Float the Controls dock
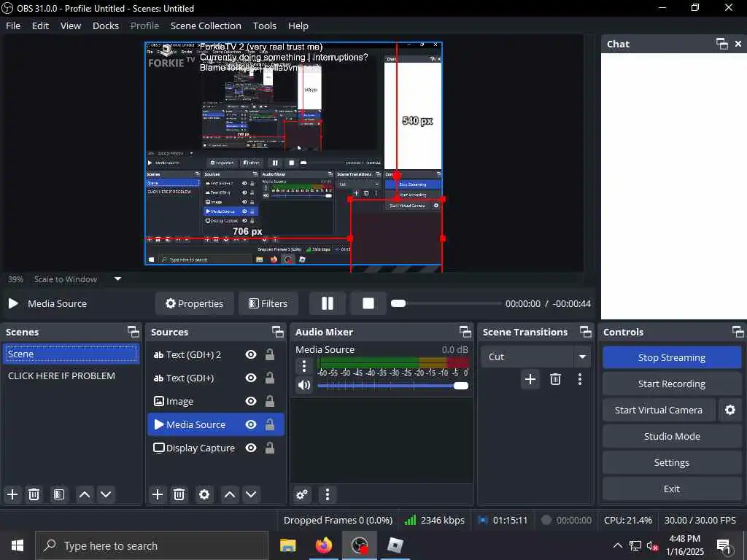The image size is (747, 560). click(x=738, y=332)
